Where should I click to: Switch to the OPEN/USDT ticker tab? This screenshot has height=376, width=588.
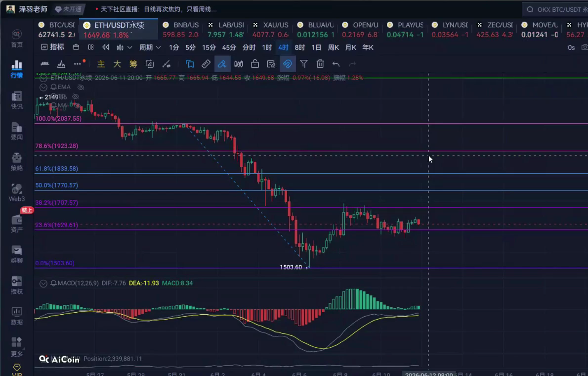point(361,30)
